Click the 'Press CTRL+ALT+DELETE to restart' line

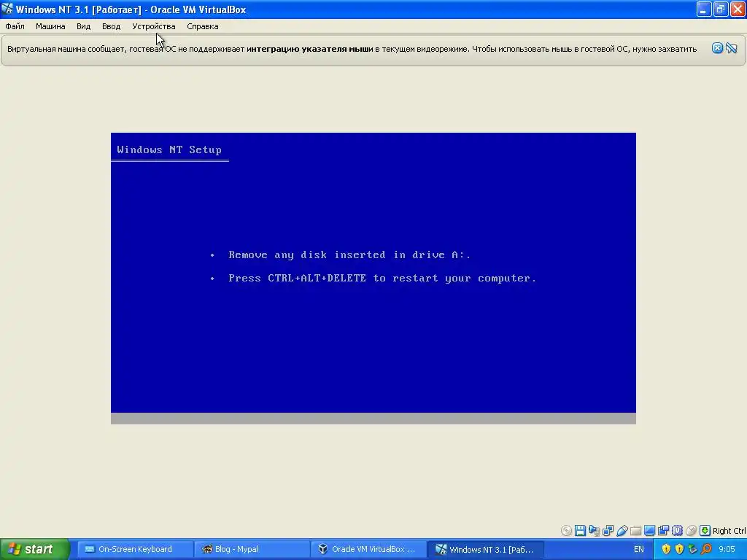point(382,278)
